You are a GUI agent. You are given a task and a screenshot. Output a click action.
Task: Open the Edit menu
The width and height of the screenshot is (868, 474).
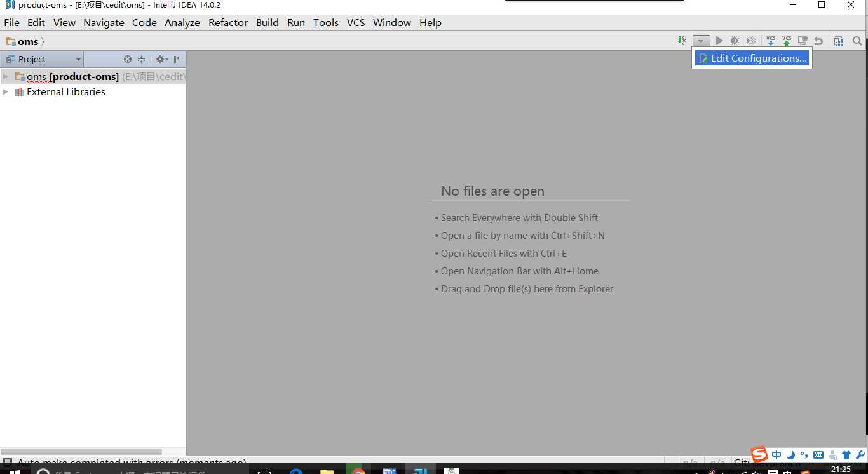click(x=36, y=22)
